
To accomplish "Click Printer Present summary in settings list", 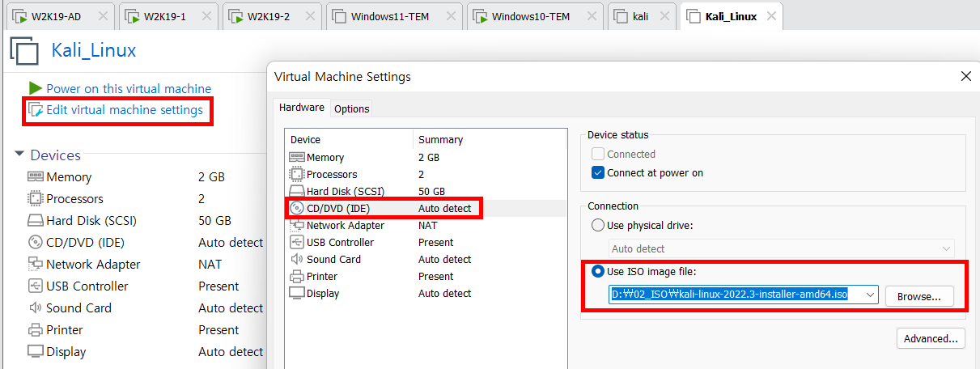I will click(x=435, y=276).
